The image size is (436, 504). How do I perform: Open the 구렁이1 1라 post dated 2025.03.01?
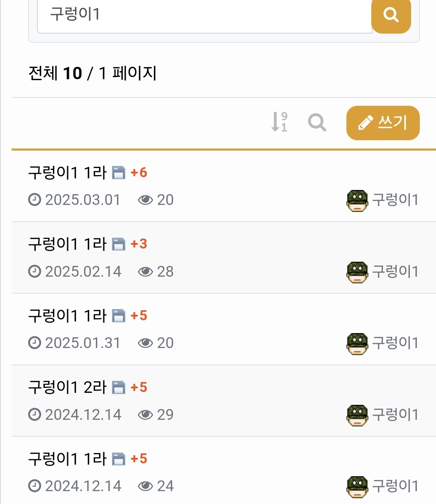click(x=67, y=172)
